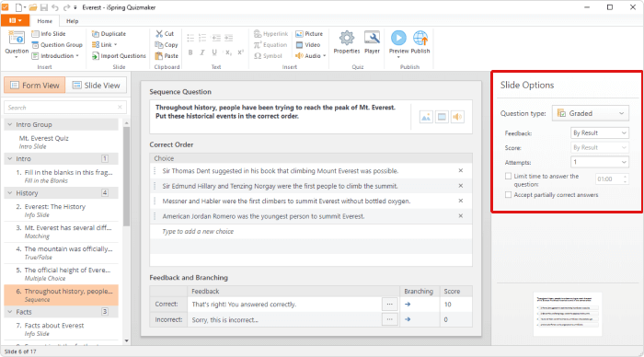Select slide 2 Everest: The History

click(x=62, y=211)
